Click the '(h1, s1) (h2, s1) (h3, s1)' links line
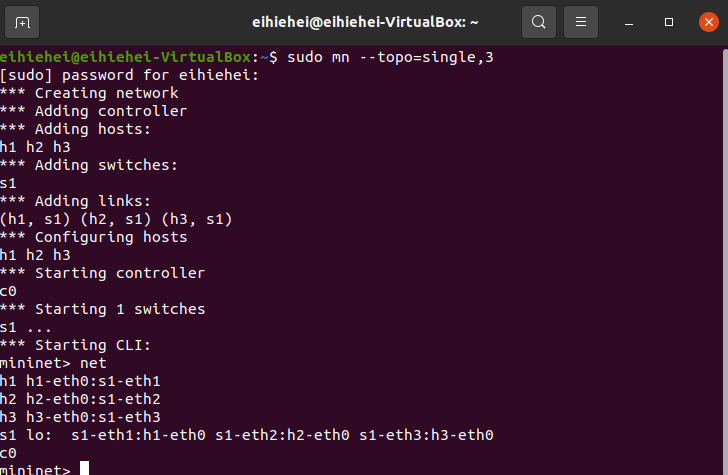This screenshot has height=475, width=728. click(x=116, y=219)
